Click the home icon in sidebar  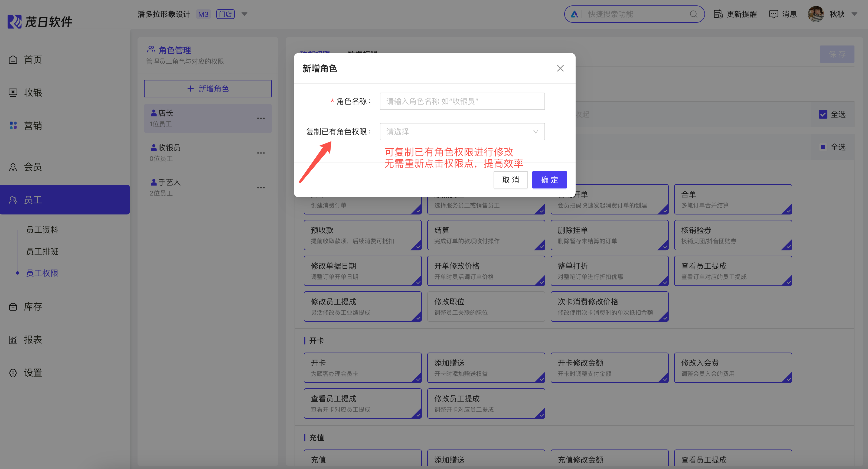click(x=13, y=60)
